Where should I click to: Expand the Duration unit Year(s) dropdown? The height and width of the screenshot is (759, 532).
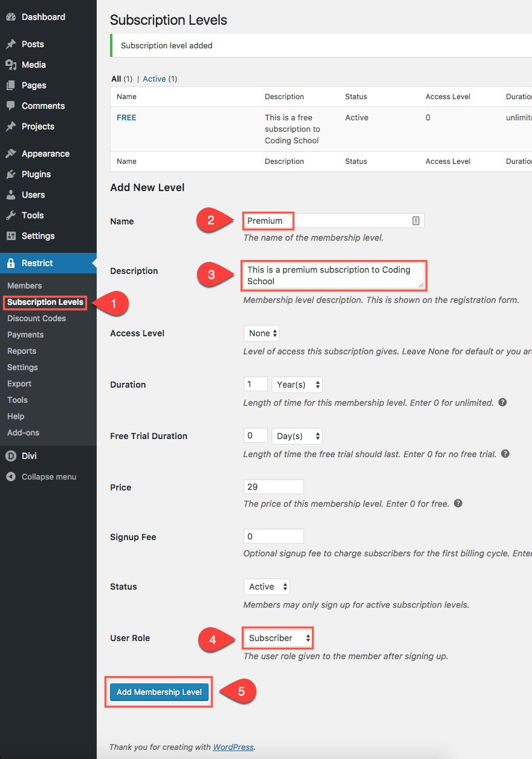(297, 385)
